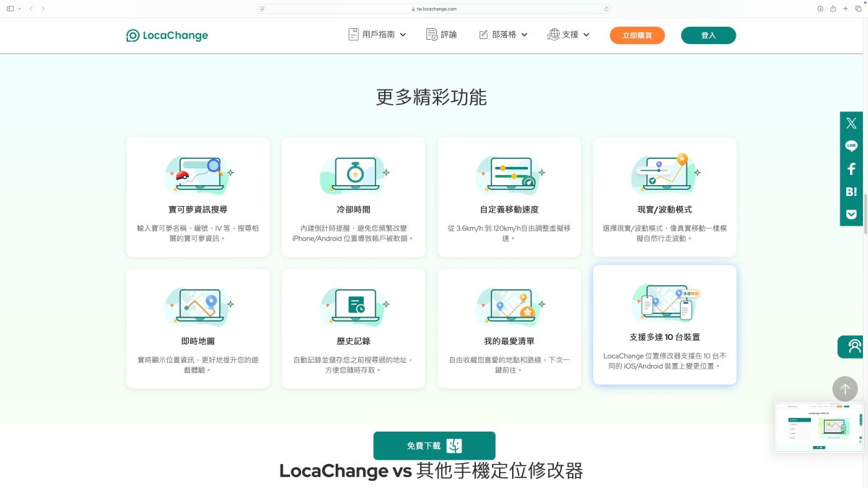Share on Facebook icon
Viewport: 868px width, 488px height.
click(x=851, y=169)
